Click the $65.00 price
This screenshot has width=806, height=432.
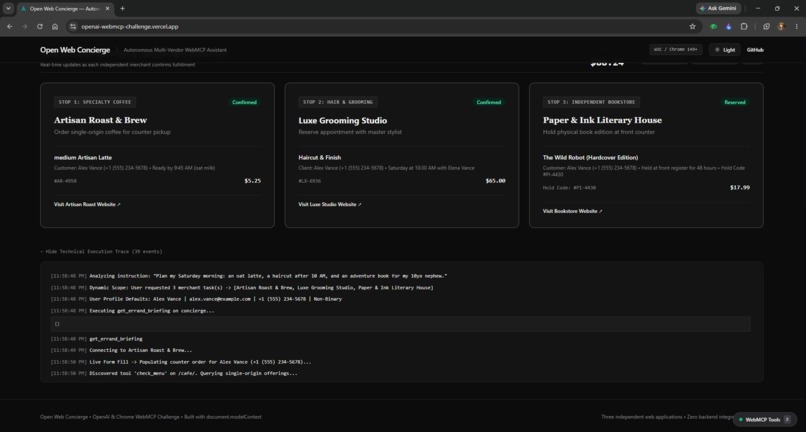point(496,181)
